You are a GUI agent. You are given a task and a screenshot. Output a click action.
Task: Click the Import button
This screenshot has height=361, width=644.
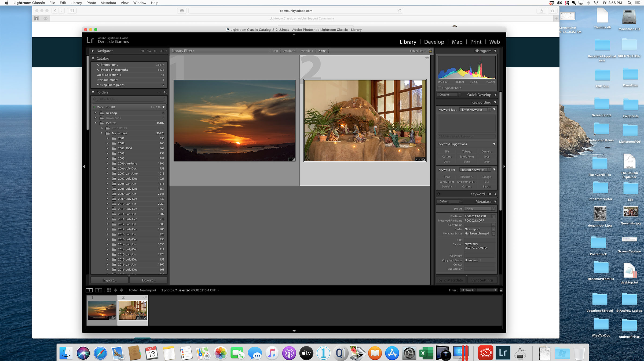[x=109, y=280]
